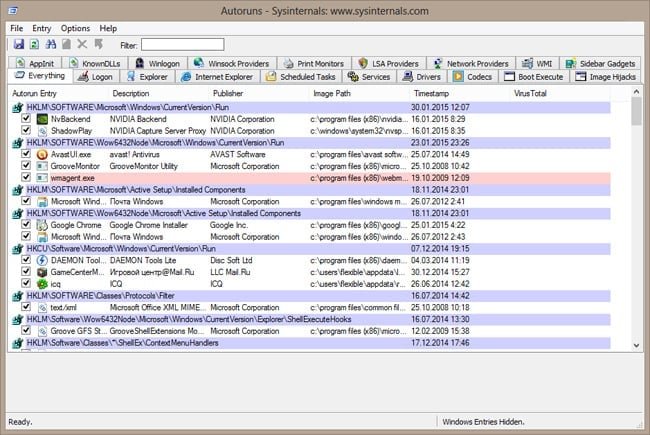Click the Find binoculars icon
This screenshot has width=650, height=435.
(51, 44)
